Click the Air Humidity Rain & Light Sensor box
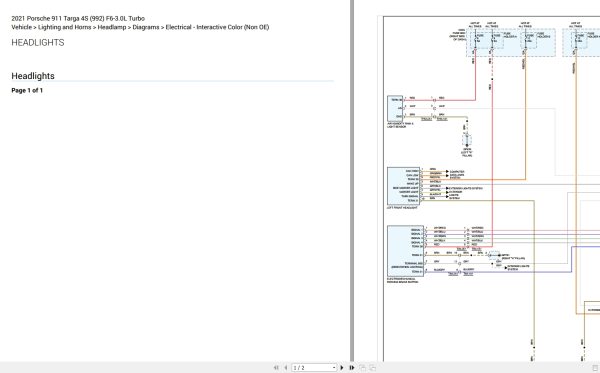Viewport: 600px width, 373px height. pyautogui.click(x=395, y=108)
